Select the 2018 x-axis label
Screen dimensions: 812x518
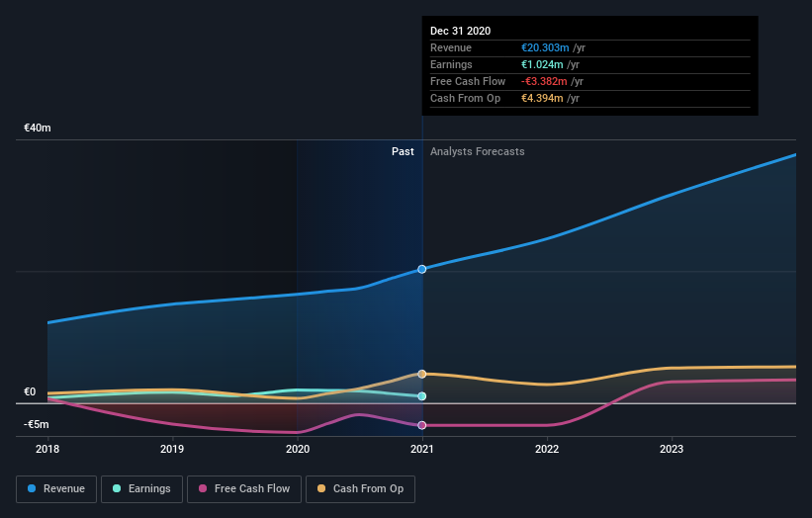click(47, 449)
